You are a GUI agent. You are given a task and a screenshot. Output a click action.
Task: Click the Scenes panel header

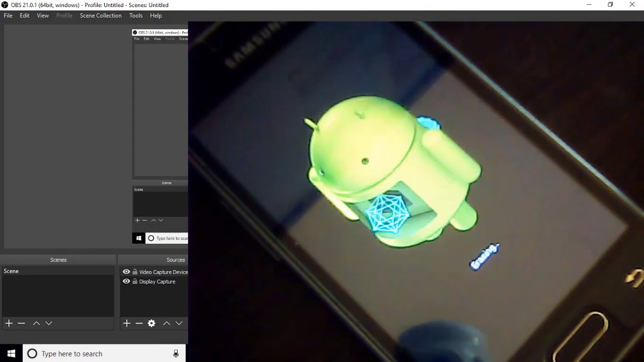58,260
